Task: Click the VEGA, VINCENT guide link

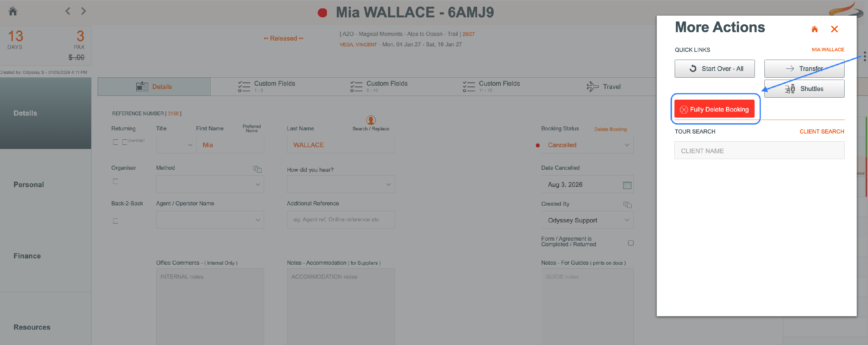Action: pyautogui.click(x=358, y=45)
